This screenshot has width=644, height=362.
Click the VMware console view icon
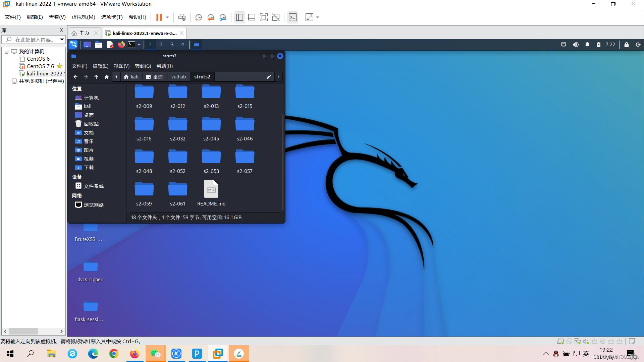(x=292, y=17)
